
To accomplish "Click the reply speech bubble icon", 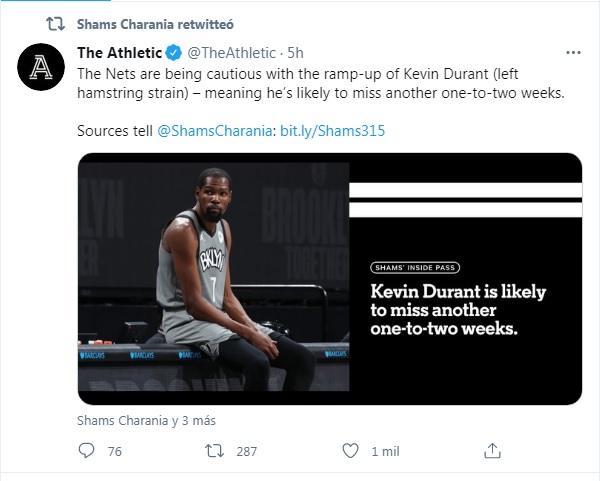I will [x=86, y=451].
